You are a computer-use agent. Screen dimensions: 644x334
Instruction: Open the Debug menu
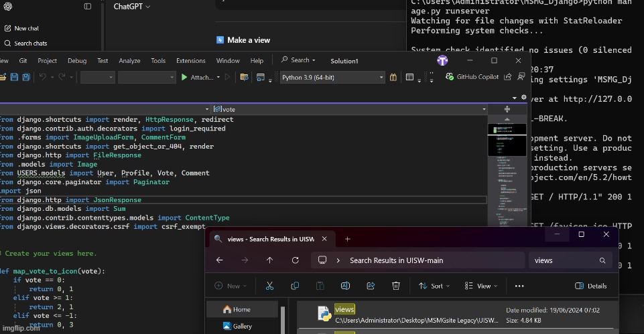click(x=77, y=60)
